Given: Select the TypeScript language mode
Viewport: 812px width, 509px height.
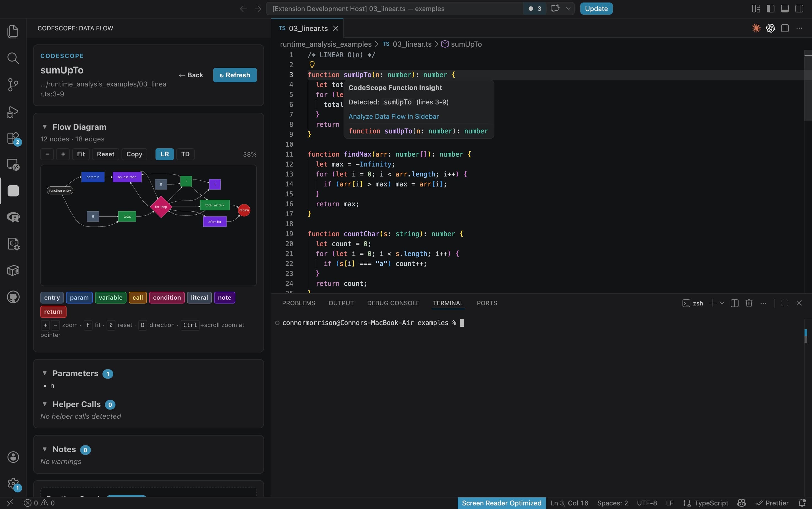Looking at the screenshot, I should [711, 503].
